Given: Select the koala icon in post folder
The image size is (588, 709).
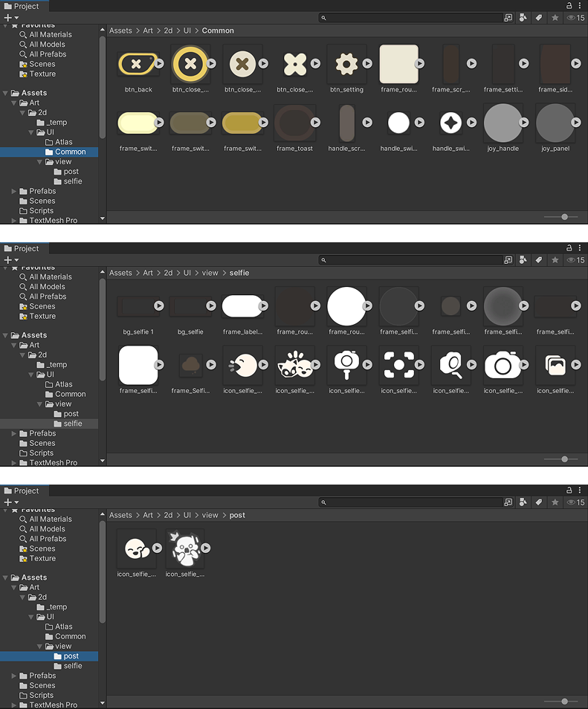Looking at the screenshot, I should tap(185, 548).
